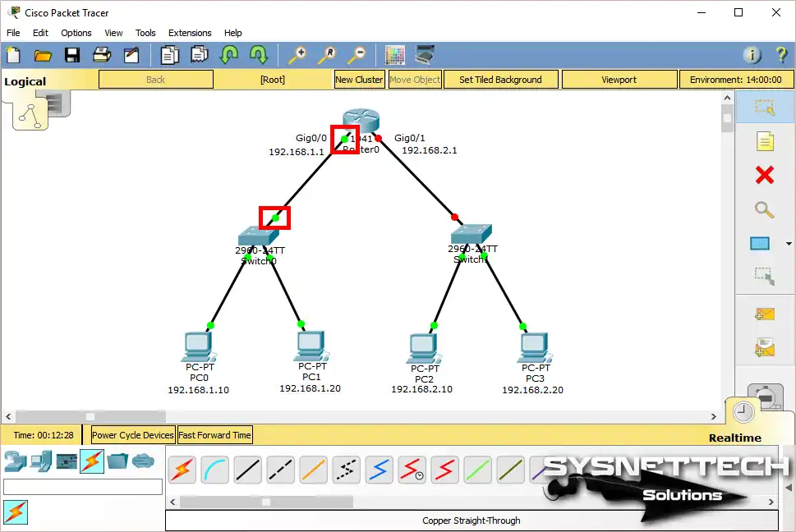This screenshot has width=796, height=532.
Task: Open the Options menu
Action: tap(76, 33)
